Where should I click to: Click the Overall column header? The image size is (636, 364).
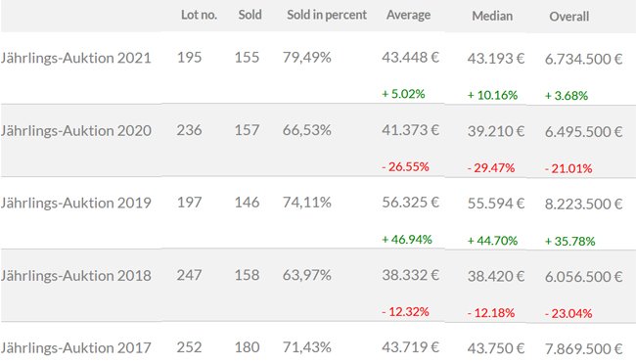pos(569,17)
